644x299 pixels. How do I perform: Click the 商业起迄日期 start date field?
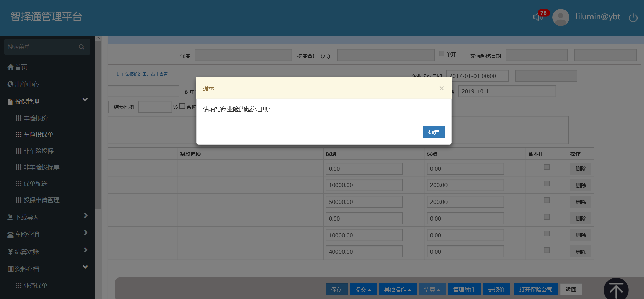pos(477,76)
